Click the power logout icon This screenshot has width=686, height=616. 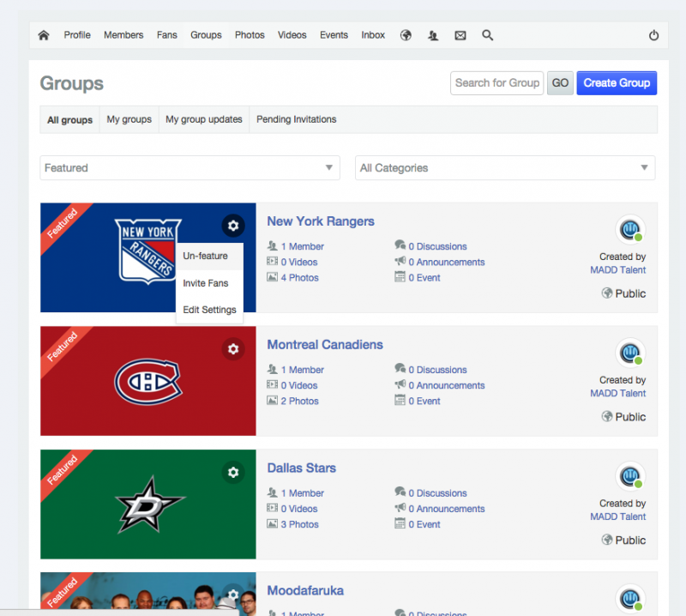[x=653, y=35]
